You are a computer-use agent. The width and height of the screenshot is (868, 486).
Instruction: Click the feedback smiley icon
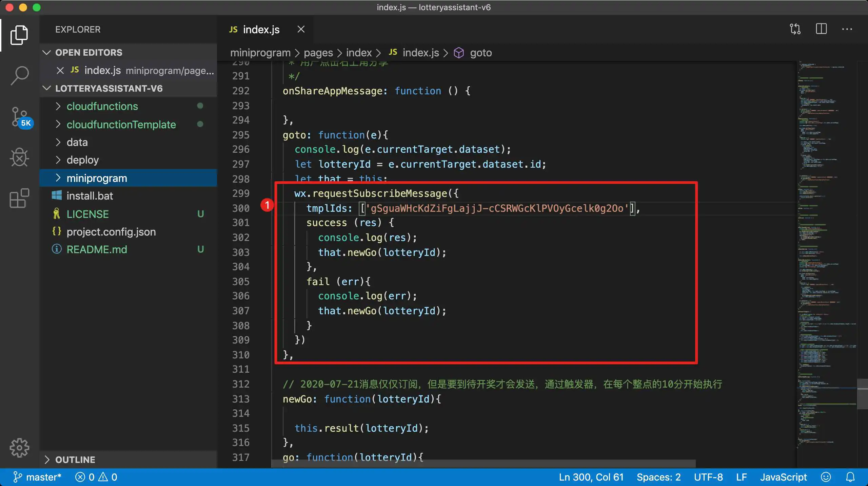[x=826, y=477]
